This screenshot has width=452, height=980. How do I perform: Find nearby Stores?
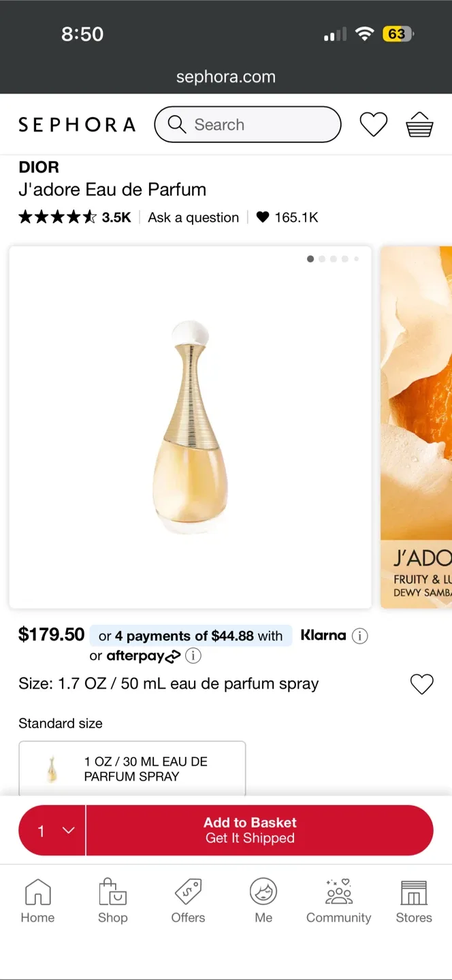click(x=413, y=900)
